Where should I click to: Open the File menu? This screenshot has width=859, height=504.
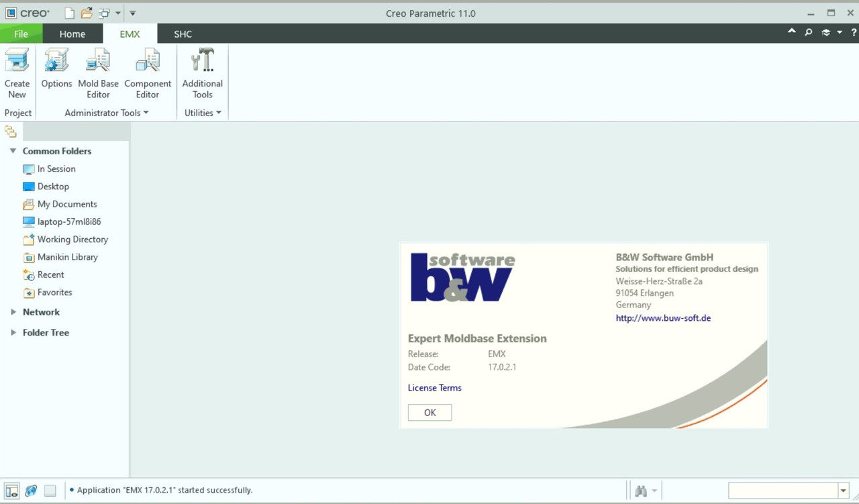tap(21, 34)
